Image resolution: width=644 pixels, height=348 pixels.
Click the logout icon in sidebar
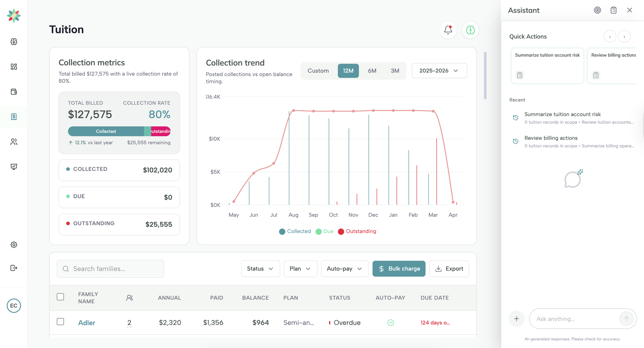pos(14,268)
